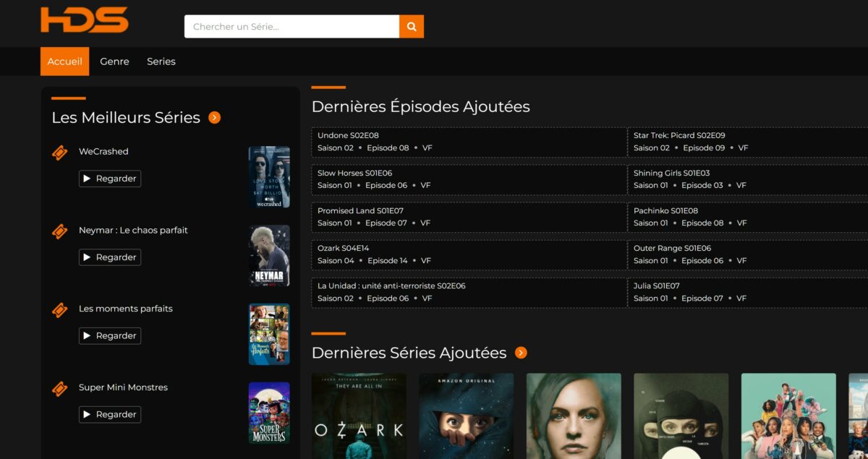Open the Series menu
Image resolution: width=868 pixels, height=459 pixels.
161,61
